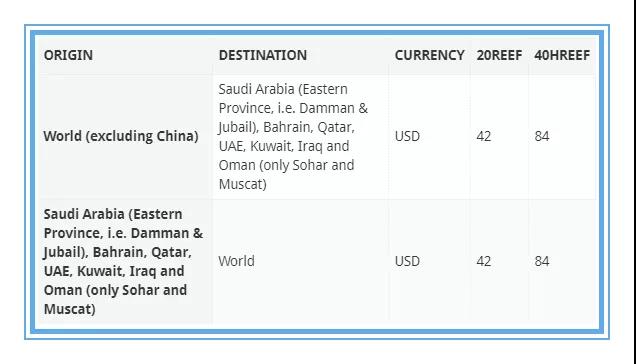Click the bold text Oman (only Sohar and
Image resolution: width=636 pixels, height=364 pixels.
pos(115,290)
